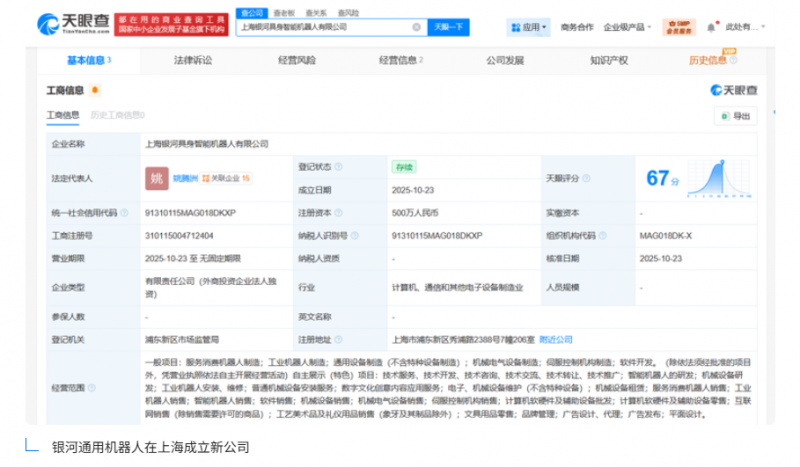
Task: Expand the 企业级产品 dropdown
Action: (x=627, y=27)
